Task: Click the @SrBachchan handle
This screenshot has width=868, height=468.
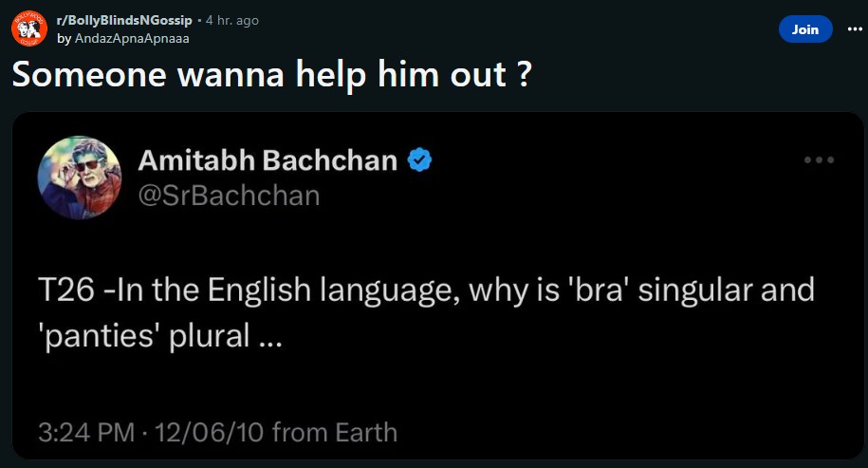Action: coord(229,196)
